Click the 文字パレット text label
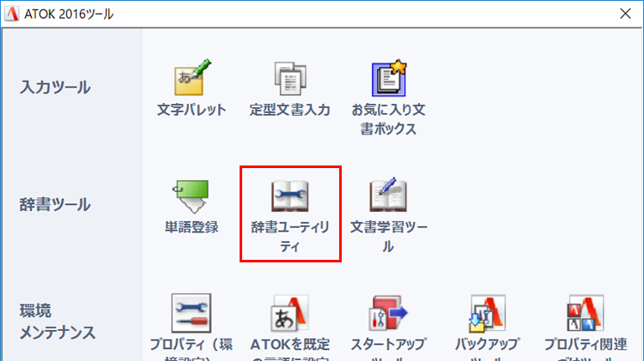 tap(191, 110)
